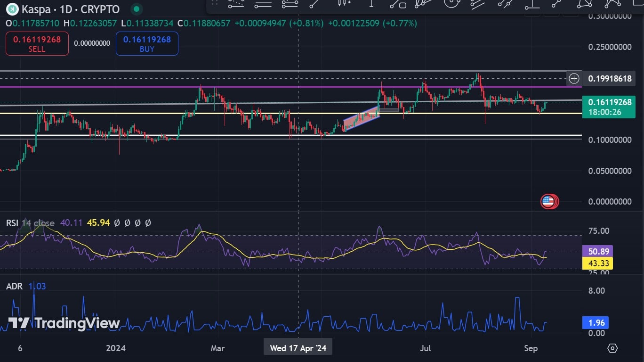Click the 0.05000000 price axis label
Viewport: 644px width, 362px height.
click(x=610, y=171)
